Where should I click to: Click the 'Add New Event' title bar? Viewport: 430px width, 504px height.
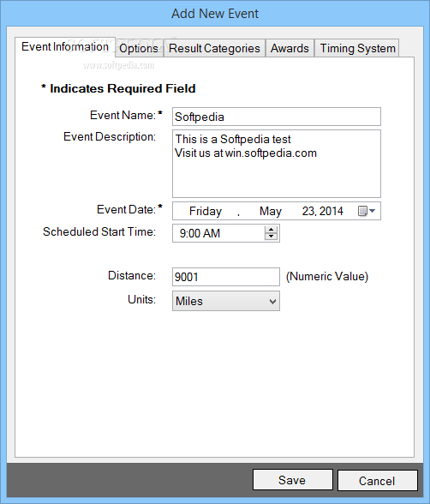(215, 14)
